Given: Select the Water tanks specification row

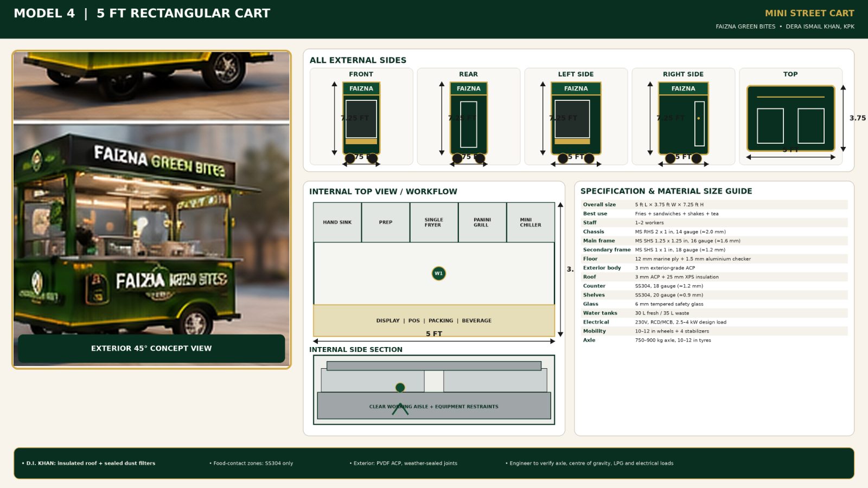Looking at the screenshot, I should [x=714, y=313].
